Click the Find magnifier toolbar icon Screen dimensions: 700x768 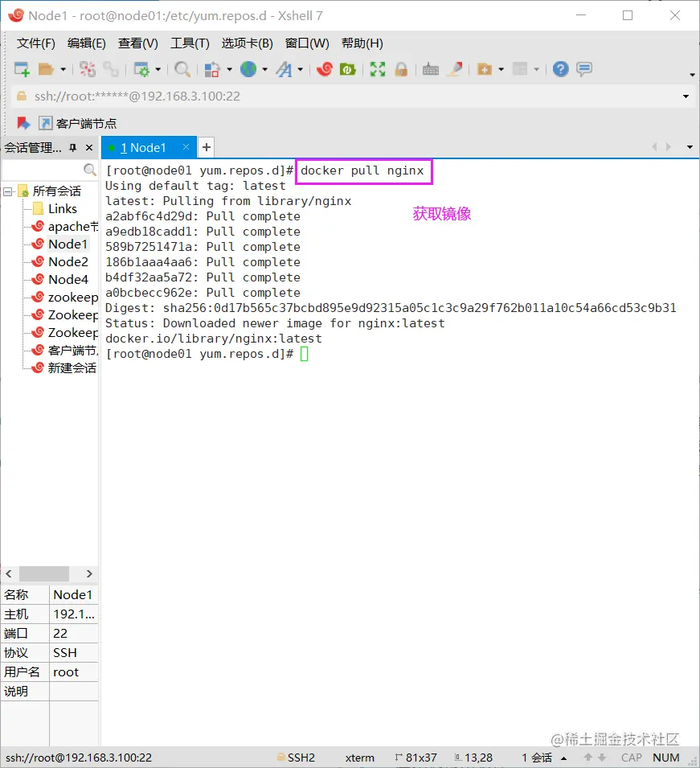point(182,69)
